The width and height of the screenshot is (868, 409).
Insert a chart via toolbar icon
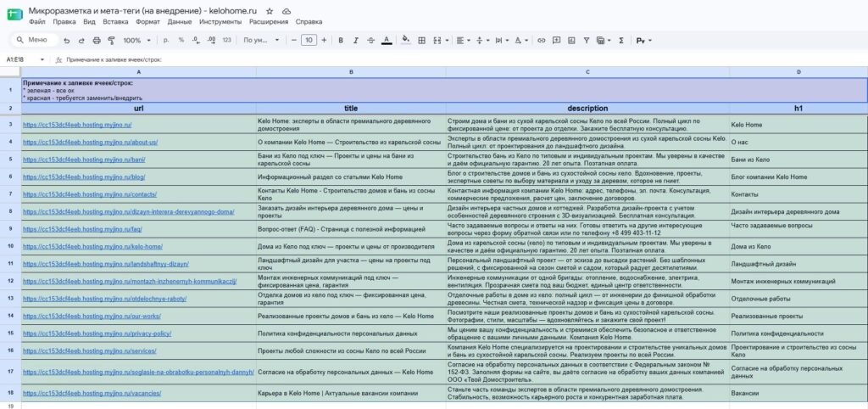pos(571,41)
